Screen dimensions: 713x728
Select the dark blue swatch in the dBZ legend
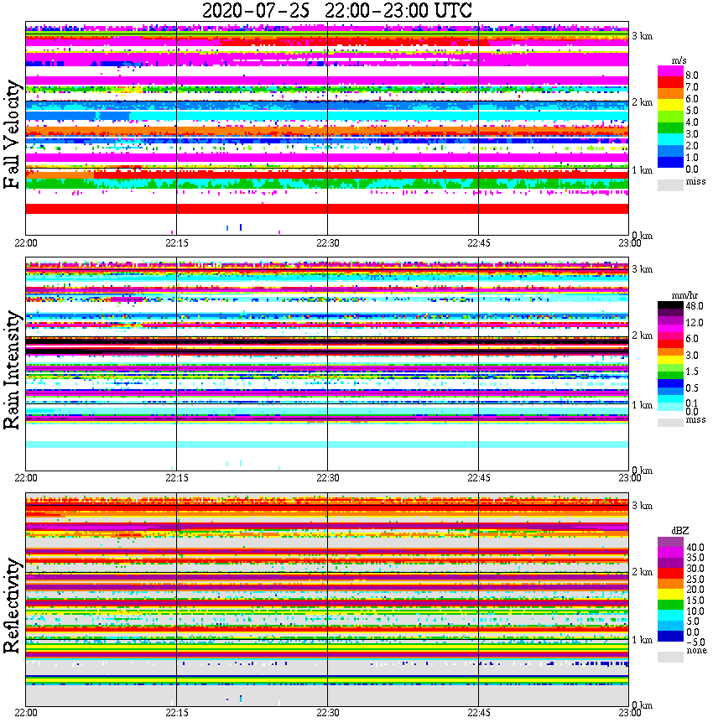point(670,637)
